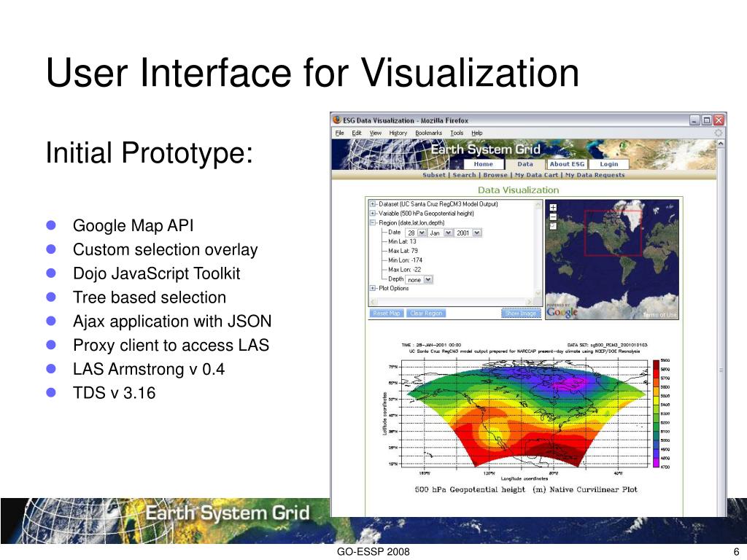
Task: Click the Reset Map button
Action: pyautogui.click(x=387, y=313)
